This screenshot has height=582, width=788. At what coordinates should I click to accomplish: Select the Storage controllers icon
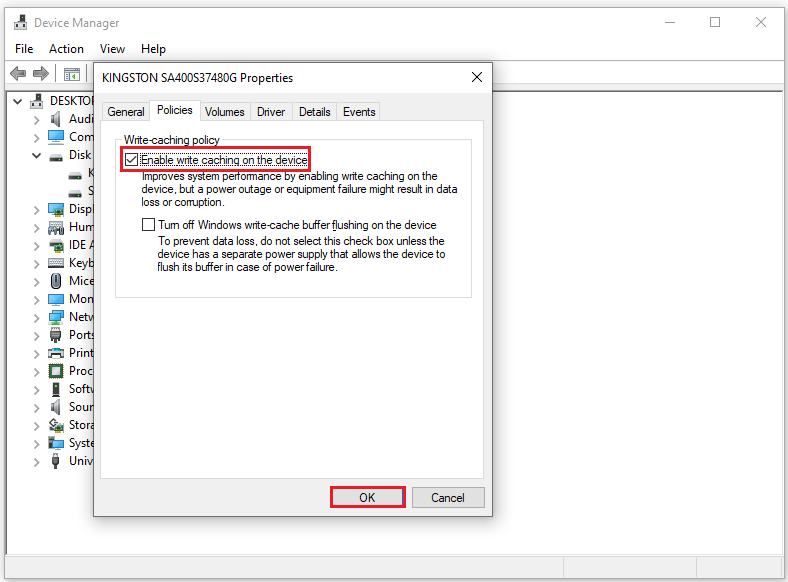(x=56, y=425)
